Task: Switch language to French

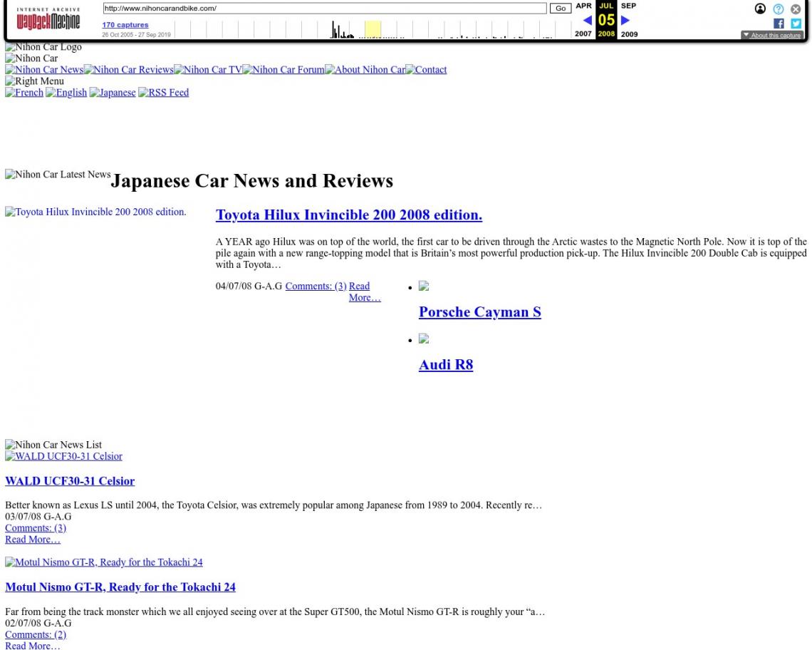Action: tap(24, 92)
